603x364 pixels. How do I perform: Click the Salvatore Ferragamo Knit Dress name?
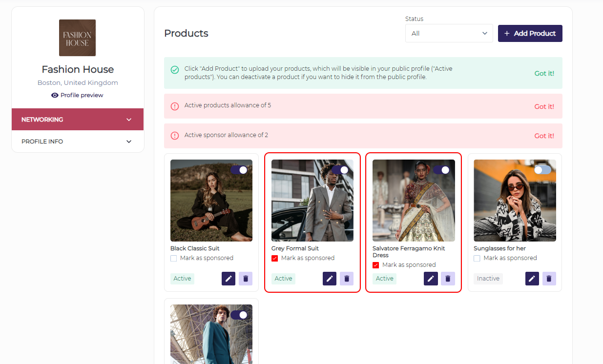click(x=408, y=252)
